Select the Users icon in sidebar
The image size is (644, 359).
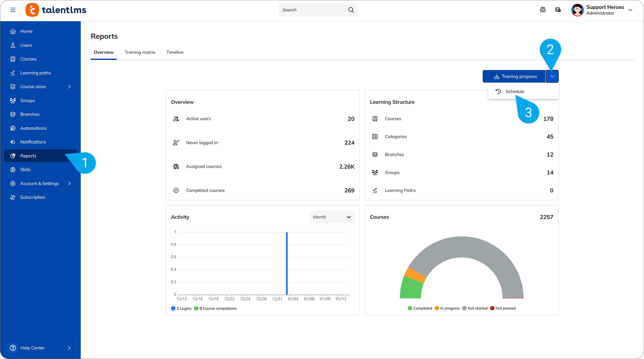[x=13, y=45]
